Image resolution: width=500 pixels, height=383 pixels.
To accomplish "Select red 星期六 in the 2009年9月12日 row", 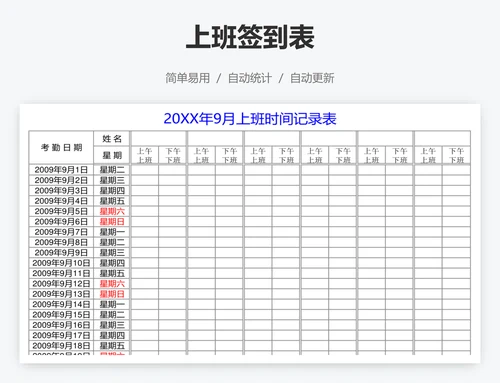I will (112, 283).
